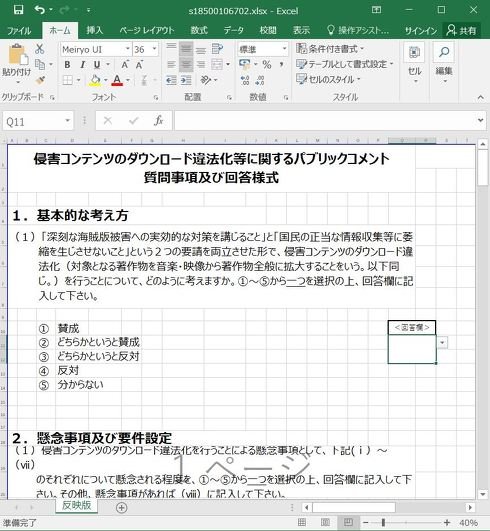Switch to the 挿入 ribbon tab
This screenshot has width=490, height=531.
point(94,30)
